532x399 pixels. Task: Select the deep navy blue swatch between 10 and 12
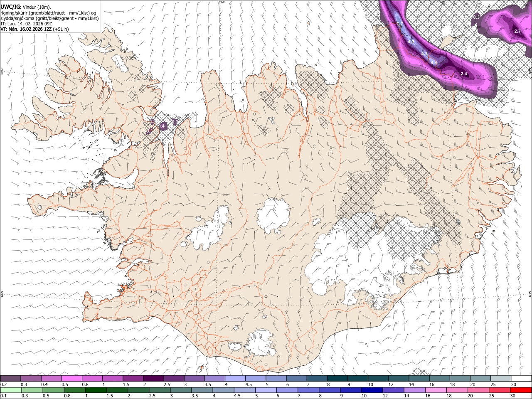coord(372,390)
